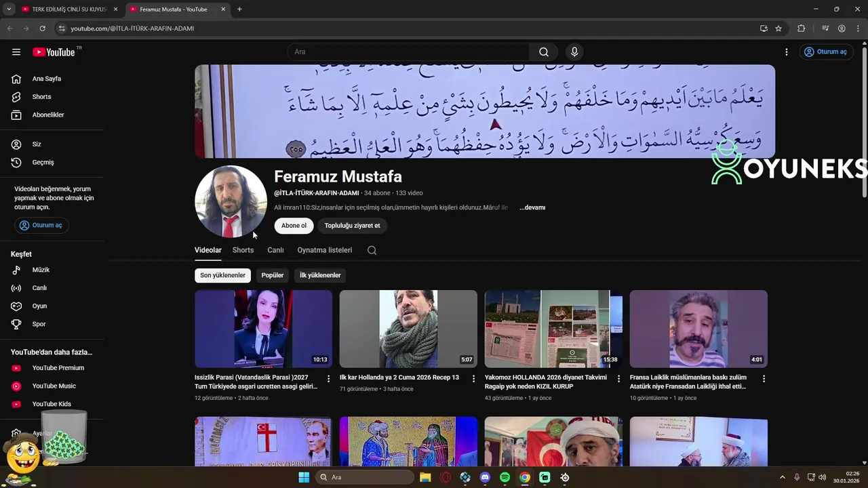Open Ilk kar Hollanda title link
868x488 pixels.
(x=399, y=378)
